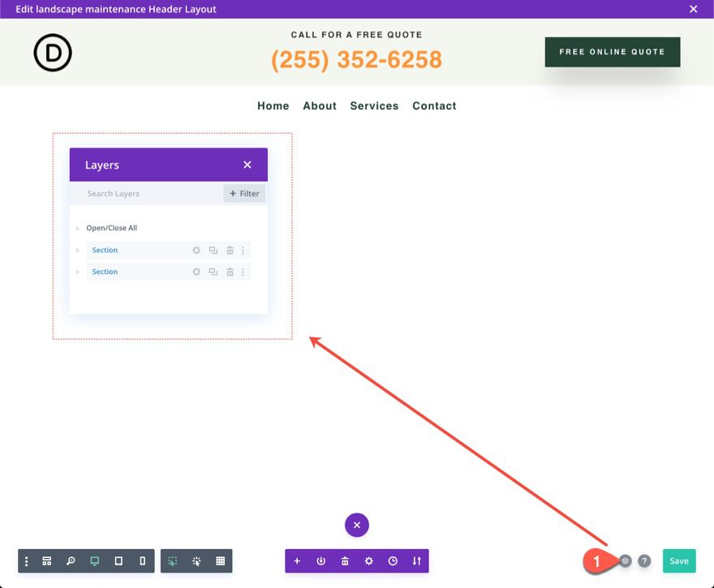The height and width of the screenshot is (588, 714).
Task: Clear the layout using the purple trash icon
Action: (x=345, y=560)
